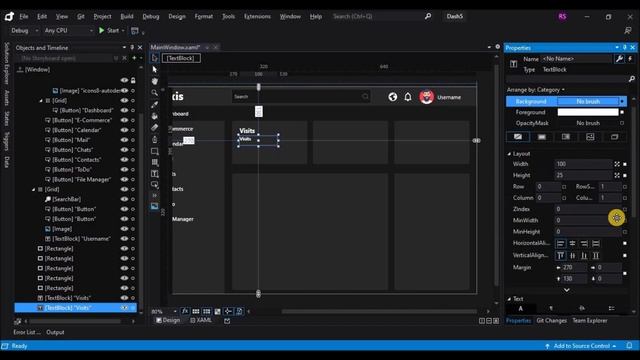The image size is (640, 360).
Task: Open the File menu
Action: (24, 16)
